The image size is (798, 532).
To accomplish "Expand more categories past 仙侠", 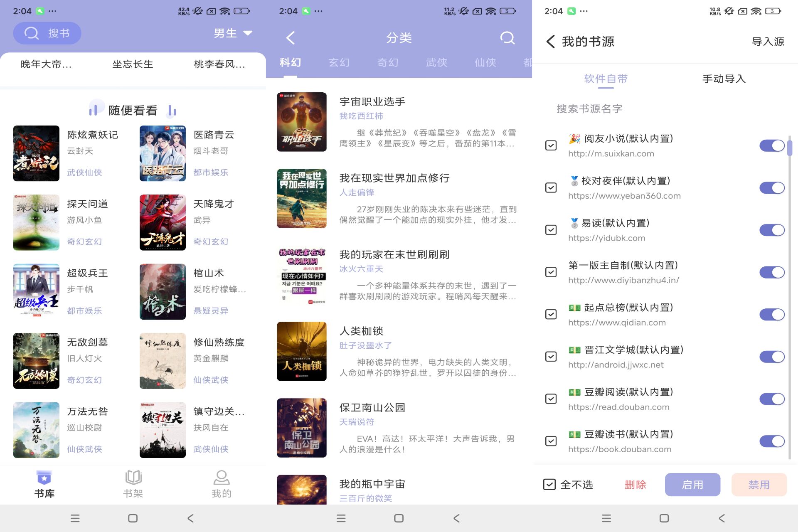I will 528,62.
